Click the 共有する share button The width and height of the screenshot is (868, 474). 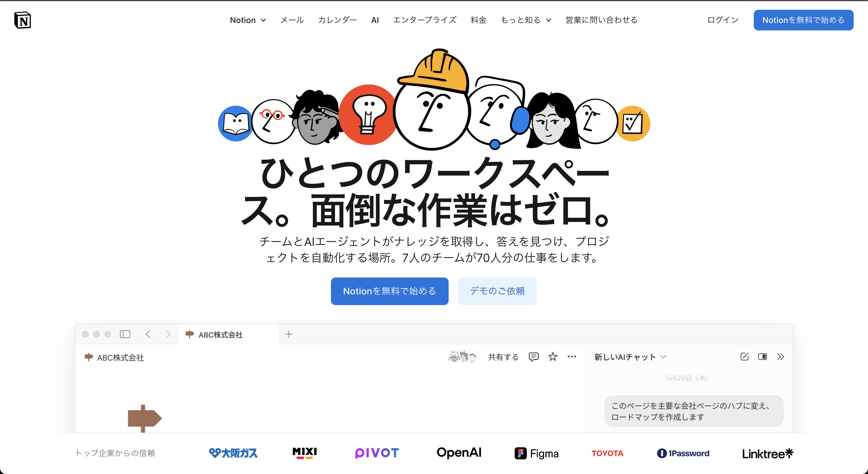pyautogui.click(x=503, y=357)
